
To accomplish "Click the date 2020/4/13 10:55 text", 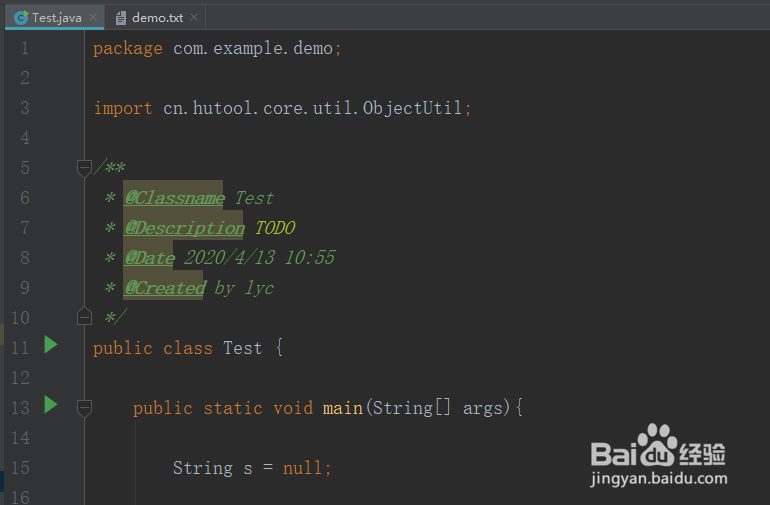I will tap(259, 258).
